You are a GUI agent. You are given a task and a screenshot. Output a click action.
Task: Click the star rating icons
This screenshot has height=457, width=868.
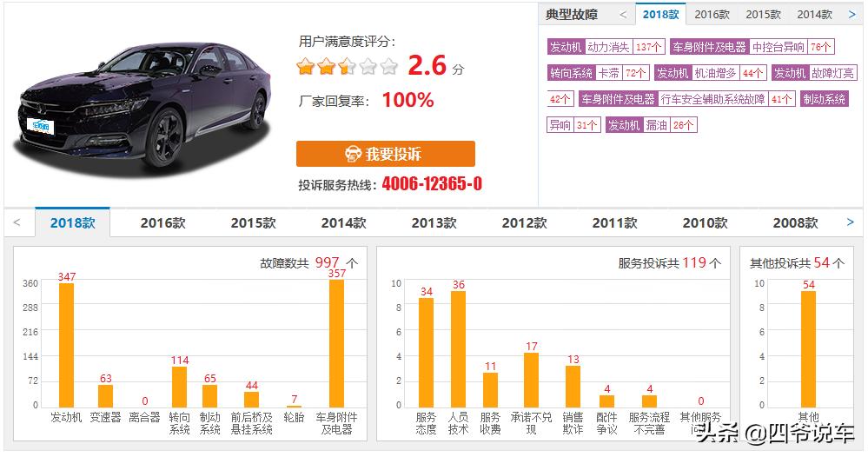tap(347, 66)
